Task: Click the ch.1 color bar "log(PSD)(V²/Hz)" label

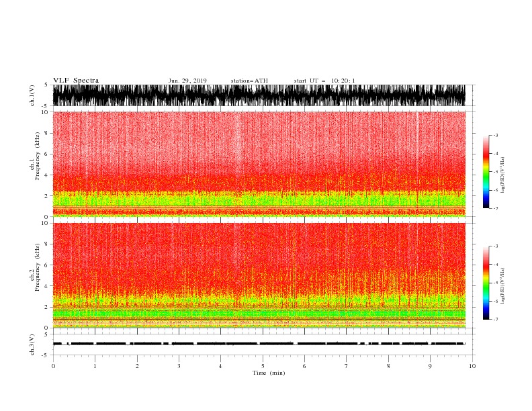Action: click(x=503, y=175)
